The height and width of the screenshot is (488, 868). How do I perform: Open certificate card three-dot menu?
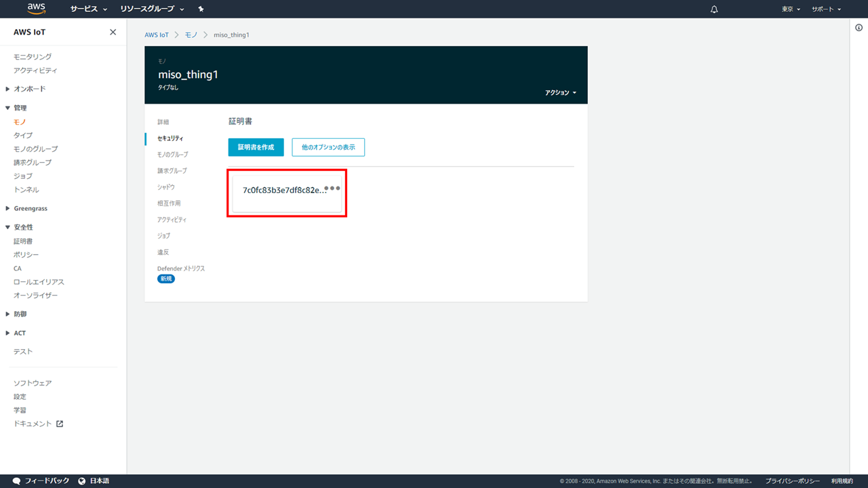[332, 188]
